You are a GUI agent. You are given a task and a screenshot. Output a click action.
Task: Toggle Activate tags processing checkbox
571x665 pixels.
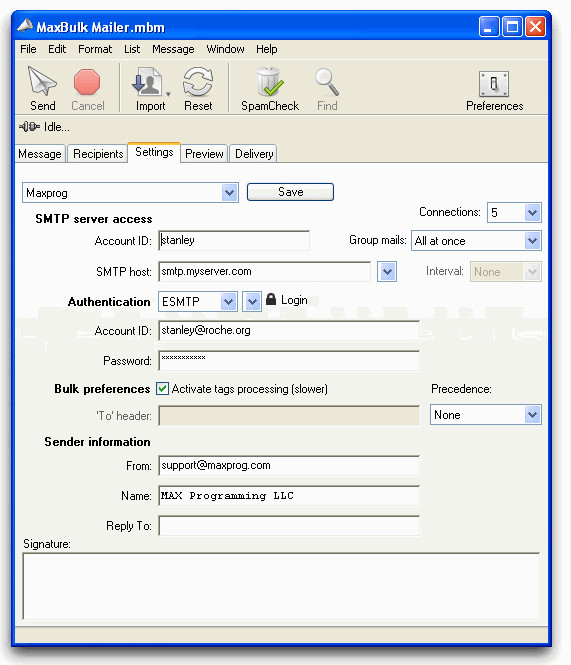(x=162, y=388)
